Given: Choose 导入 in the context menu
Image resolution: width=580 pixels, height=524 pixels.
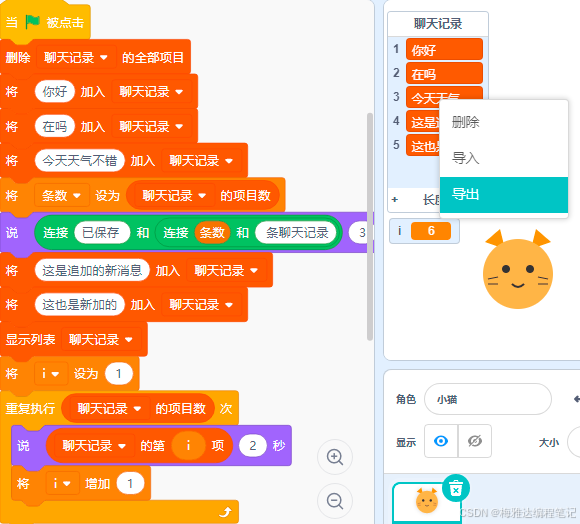Looking at the screenshot, I should click(x=504, y=158).
